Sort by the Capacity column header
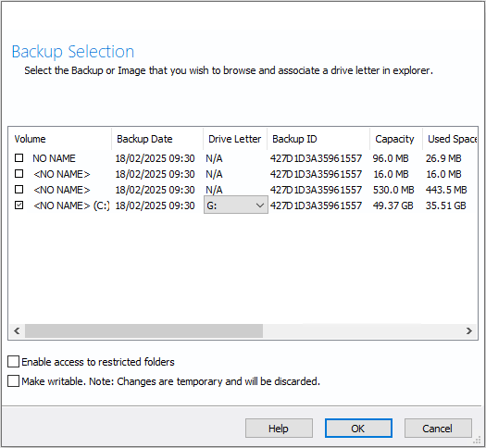The width and height of the screenshot is (486, 448). [x=396, y=139]
